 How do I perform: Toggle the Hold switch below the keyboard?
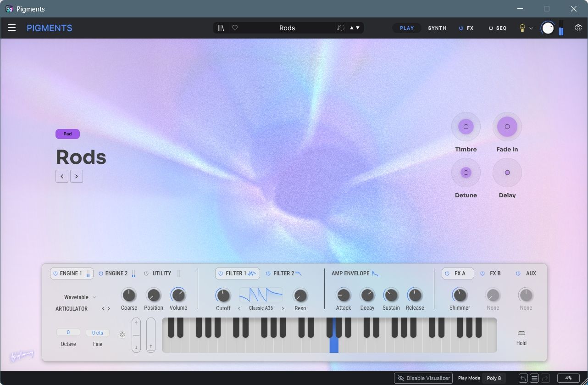pos(521,333)
